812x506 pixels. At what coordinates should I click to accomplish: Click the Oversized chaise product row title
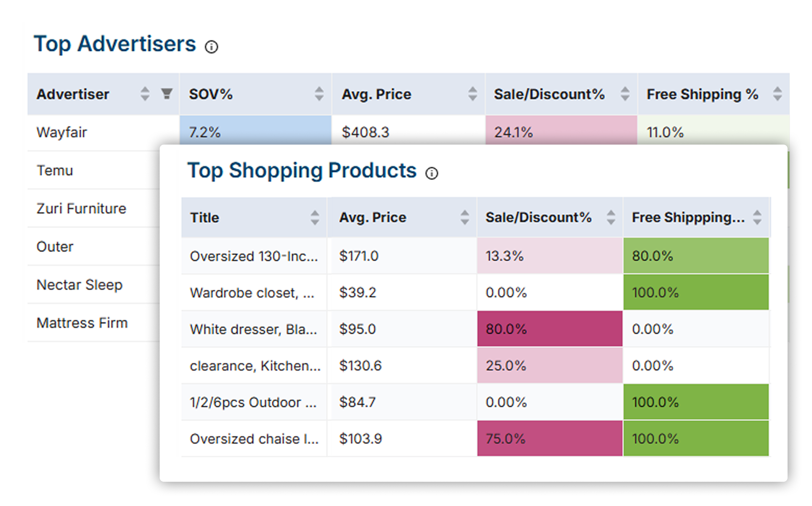(254, 439)
